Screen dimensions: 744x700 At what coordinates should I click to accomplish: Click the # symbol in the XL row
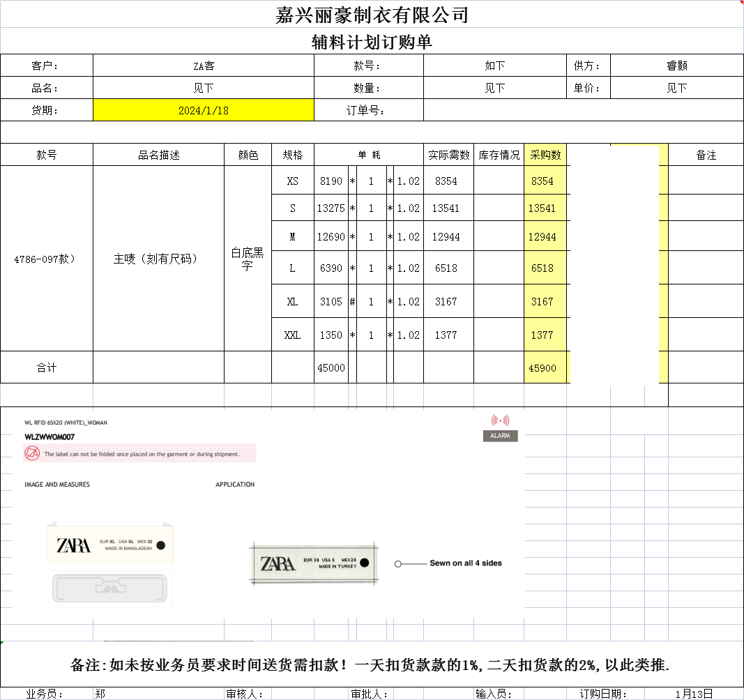[353, 301]
